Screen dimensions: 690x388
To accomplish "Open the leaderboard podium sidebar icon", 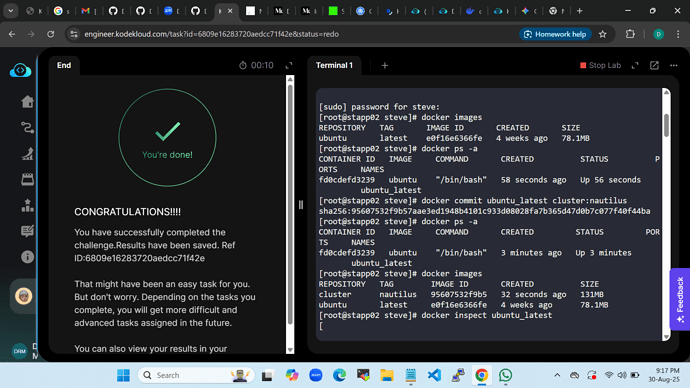I will [x=27, y=205].
